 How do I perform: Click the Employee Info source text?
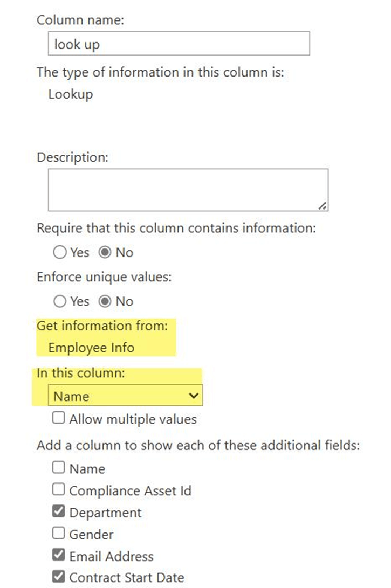coord(91,348)
